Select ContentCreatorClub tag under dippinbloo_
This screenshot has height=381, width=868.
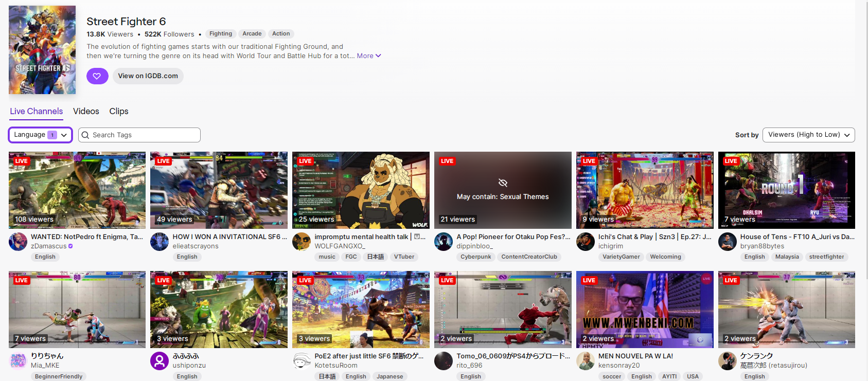tap(529, 257)
